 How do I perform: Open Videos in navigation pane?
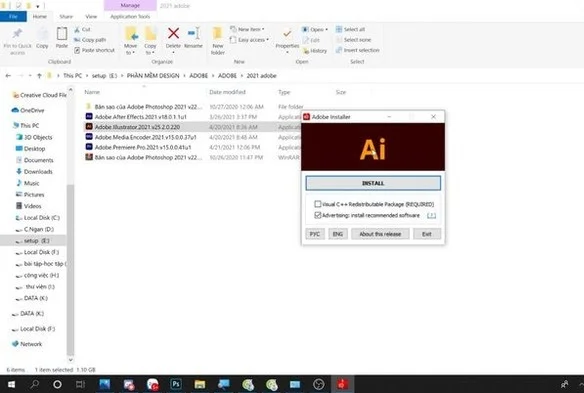coord(29,206)
